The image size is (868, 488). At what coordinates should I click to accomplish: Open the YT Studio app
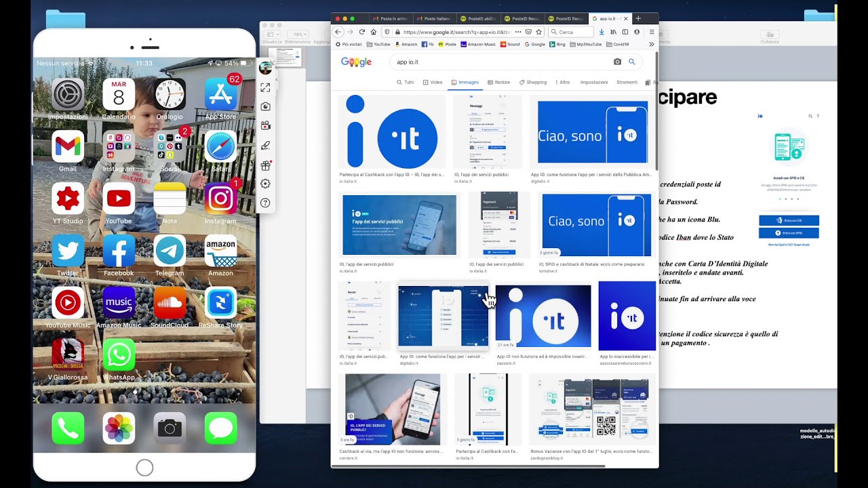click(x=68, y=198)
